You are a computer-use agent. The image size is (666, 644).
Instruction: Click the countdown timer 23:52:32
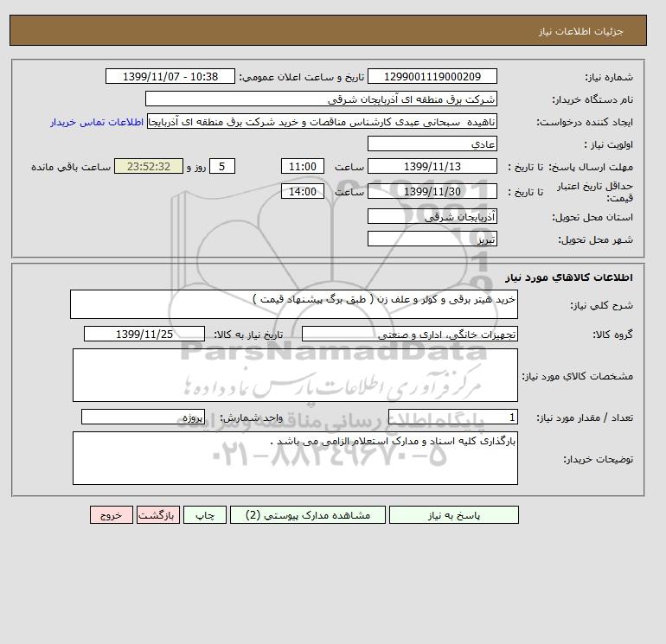149,167
